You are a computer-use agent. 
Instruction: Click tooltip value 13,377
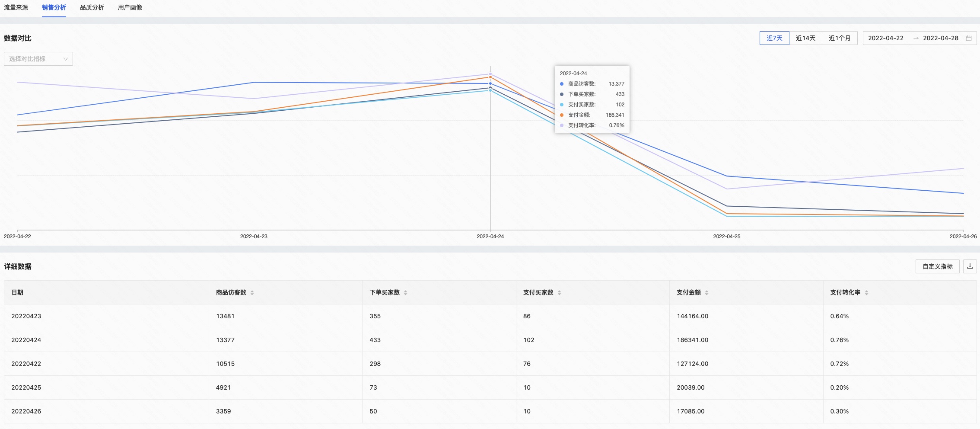(617, 84)
